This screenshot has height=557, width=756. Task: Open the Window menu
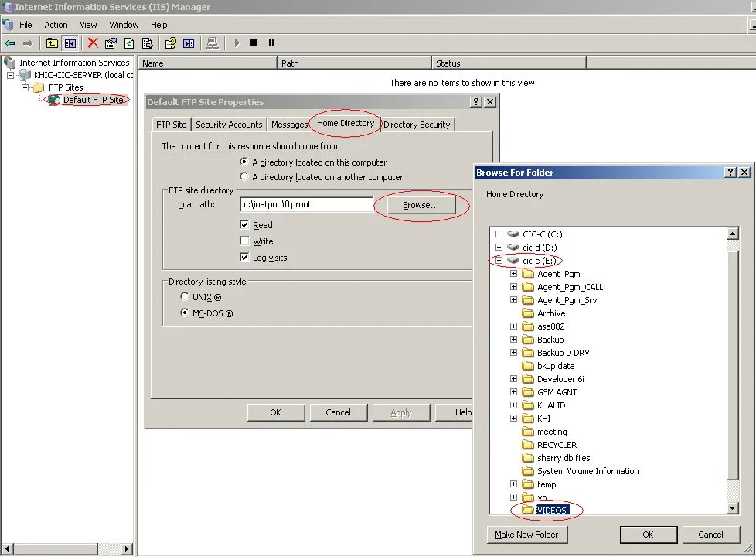coord(124,25)
